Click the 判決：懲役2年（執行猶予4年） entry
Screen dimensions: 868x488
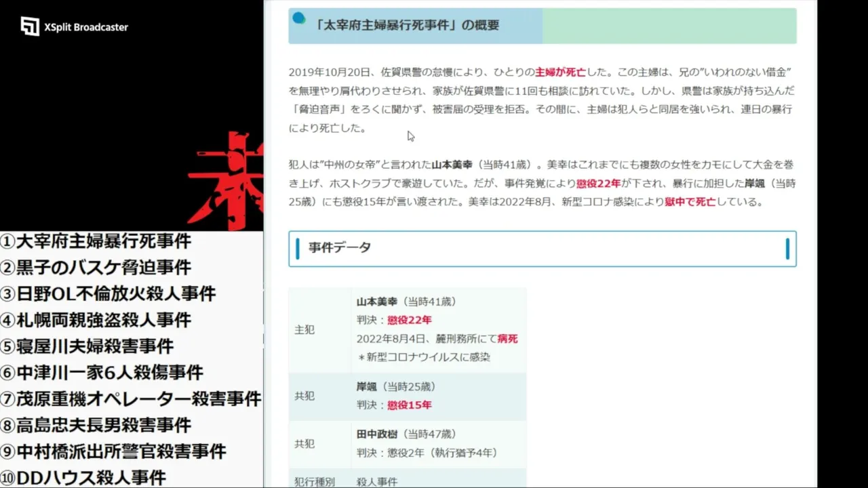click(430, 453)
